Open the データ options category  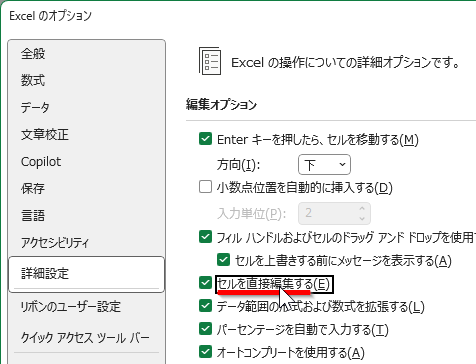[87, 108]
